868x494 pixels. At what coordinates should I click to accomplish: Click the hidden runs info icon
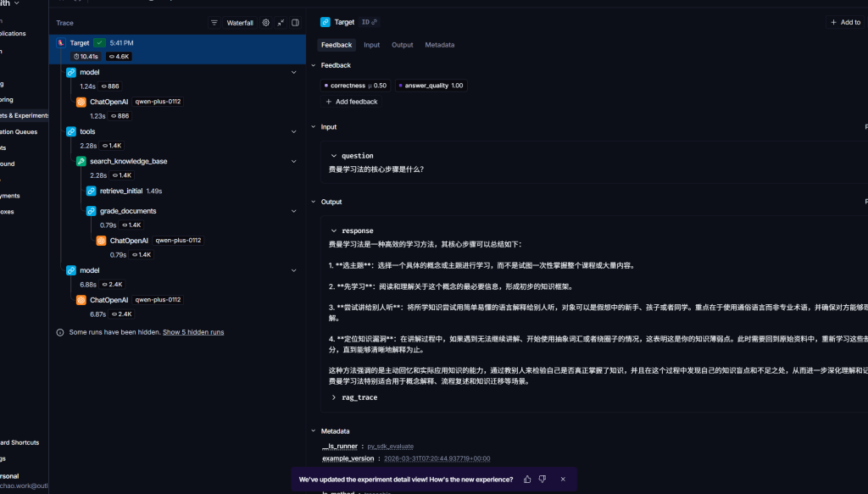(60, 332)
